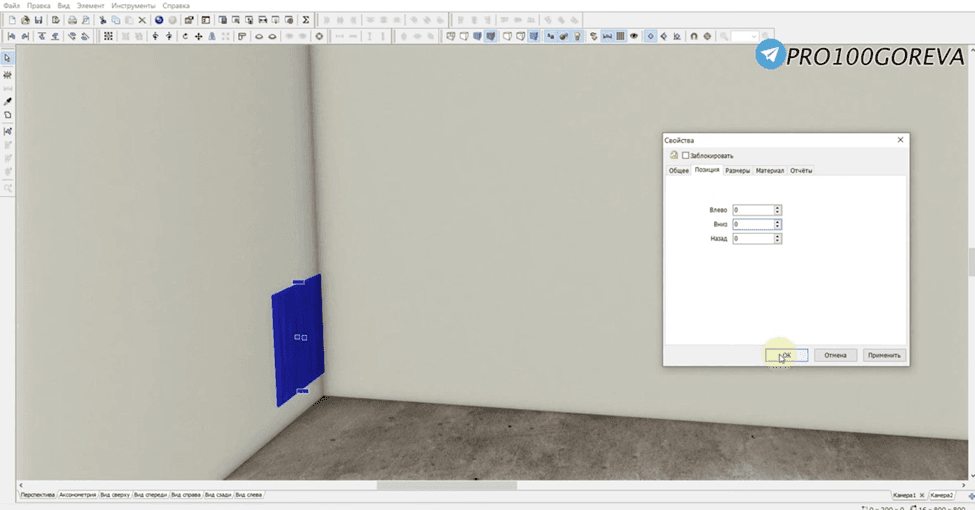Open the Инструменты menu
The width and height of the screenshot is (975, 510).
[x=133, y=6]
